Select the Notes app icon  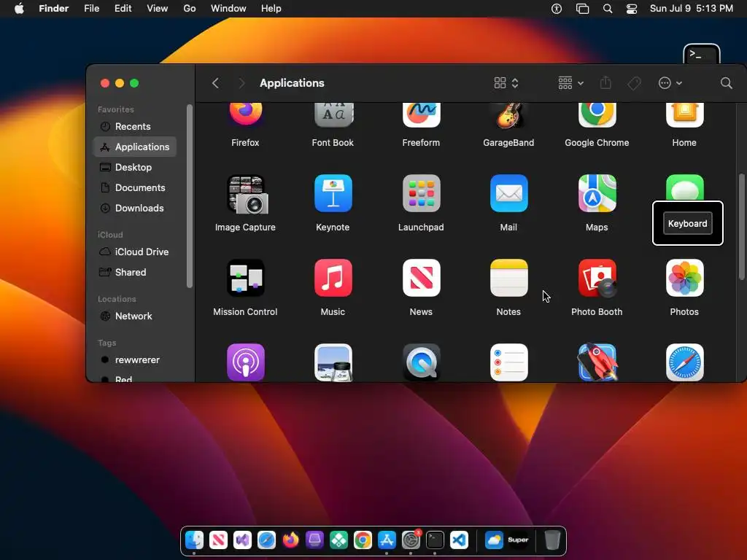pyautogui.click(x=508, y=278)
